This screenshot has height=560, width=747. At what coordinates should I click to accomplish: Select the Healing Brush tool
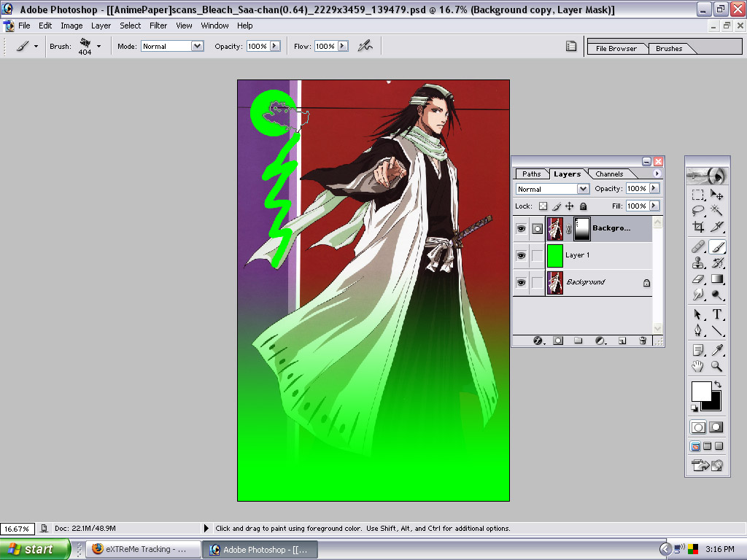point(698,246)
